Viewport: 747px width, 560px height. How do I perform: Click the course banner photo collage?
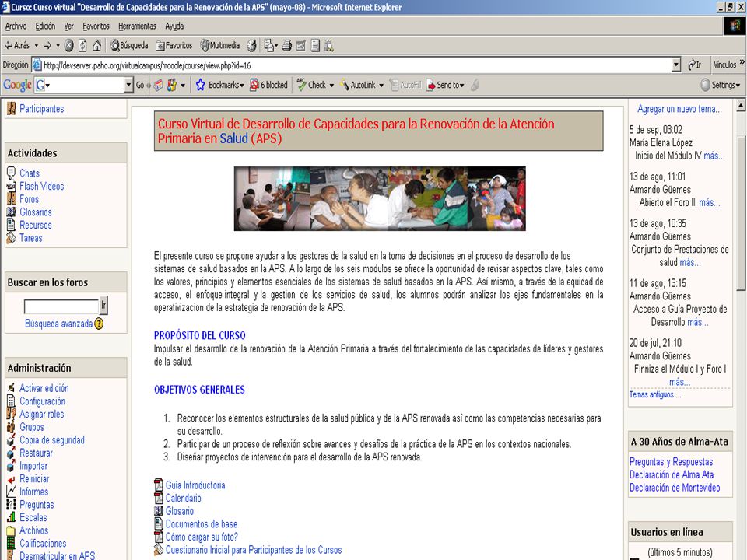point(380,198)
